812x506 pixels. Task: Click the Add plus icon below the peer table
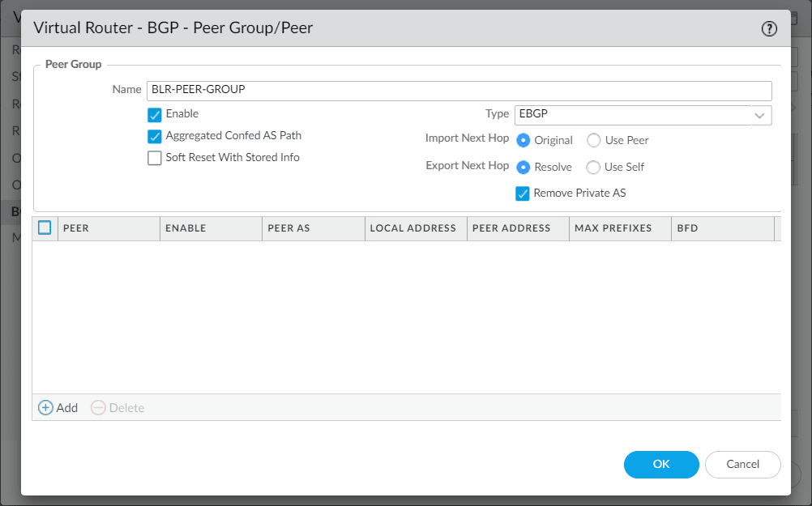46,407
